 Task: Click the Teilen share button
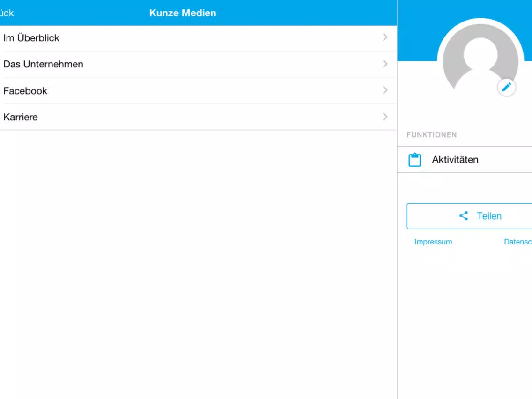point(470,216)
